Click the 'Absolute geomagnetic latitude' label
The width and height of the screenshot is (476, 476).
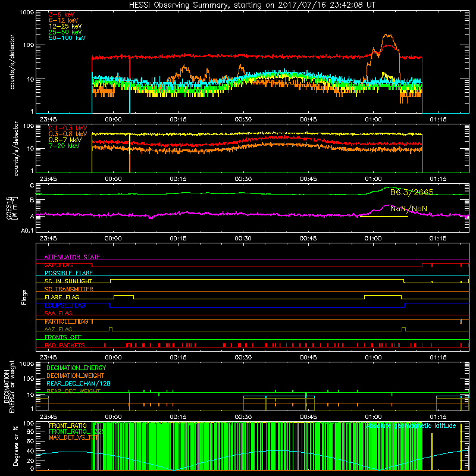(x=411, y=425)
